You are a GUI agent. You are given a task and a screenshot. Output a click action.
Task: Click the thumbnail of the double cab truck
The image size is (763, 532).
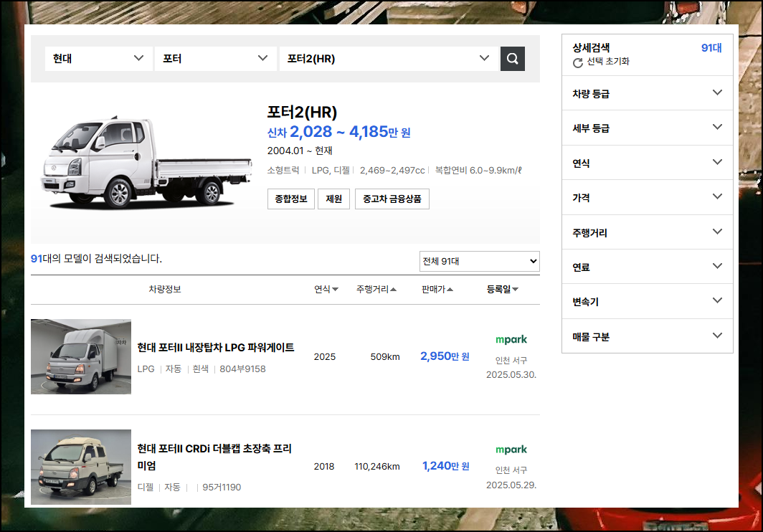81,467
